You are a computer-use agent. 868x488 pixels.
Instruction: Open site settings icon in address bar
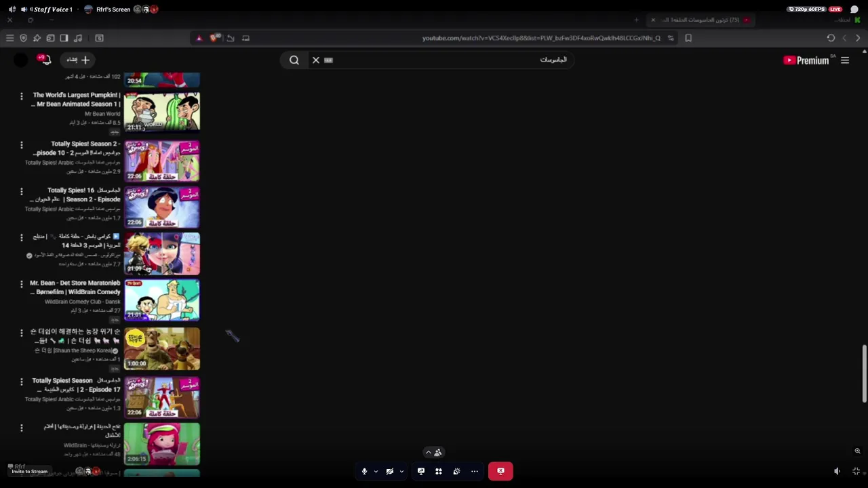coord(671,38)
